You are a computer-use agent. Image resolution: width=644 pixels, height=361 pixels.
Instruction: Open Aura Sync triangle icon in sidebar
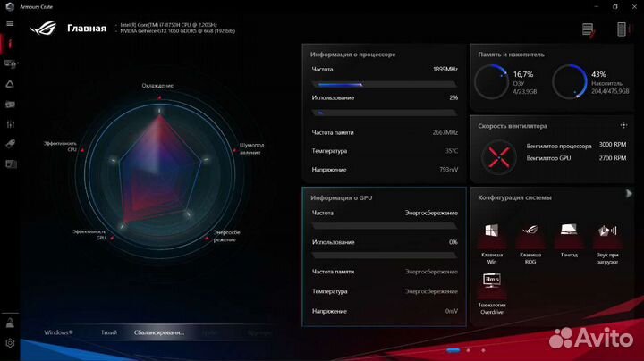10,84
